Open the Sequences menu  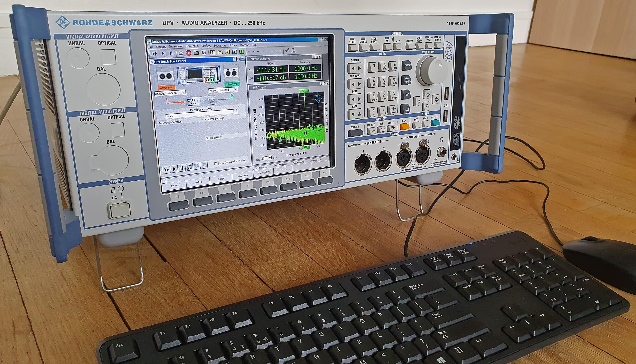[x=220, y=45]
